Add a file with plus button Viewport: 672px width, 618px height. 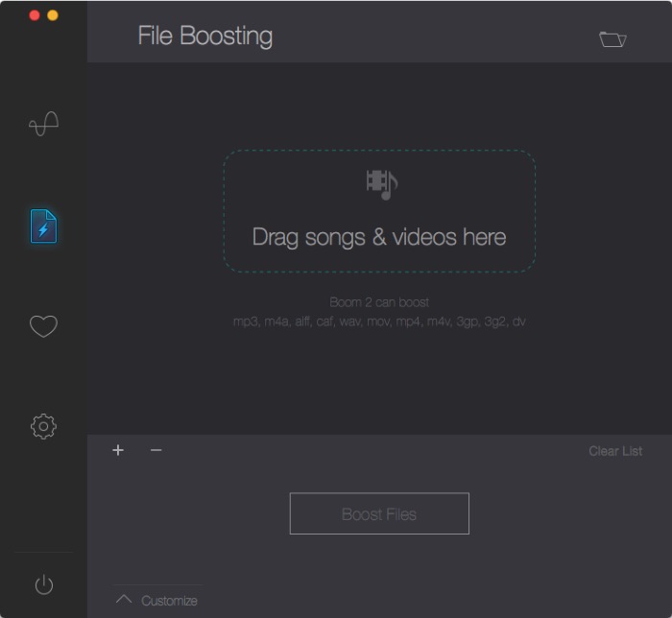[118, 450]
